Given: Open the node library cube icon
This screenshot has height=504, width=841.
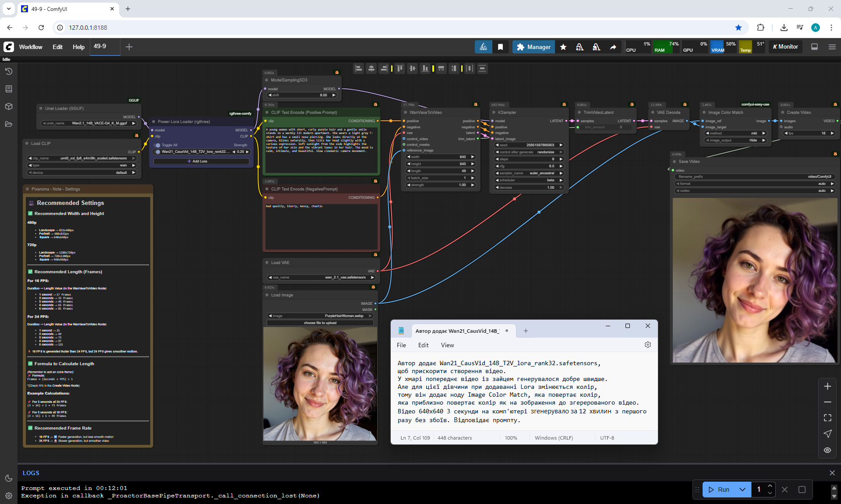Looking at the screenshot, I should pyautogui.click(x=8, y=106).
